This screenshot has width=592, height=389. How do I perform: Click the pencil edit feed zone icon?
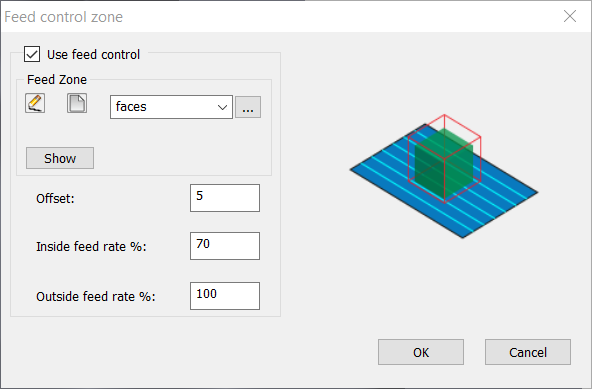tap(35, 103)
